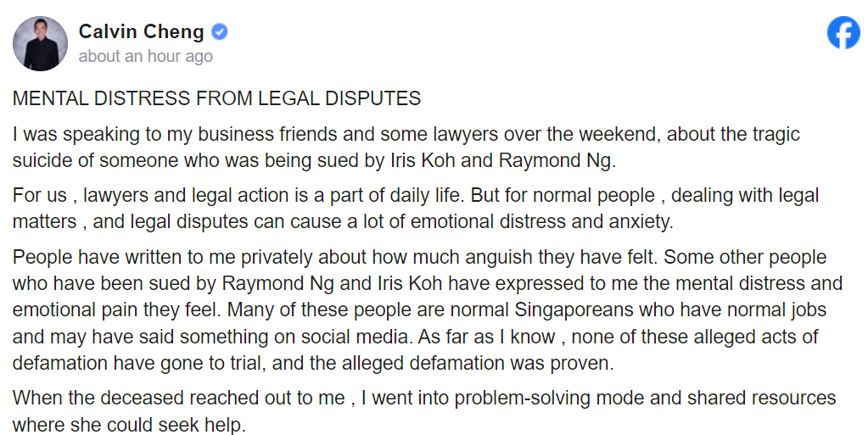Click the blue verified badge icon

[219, 32]
